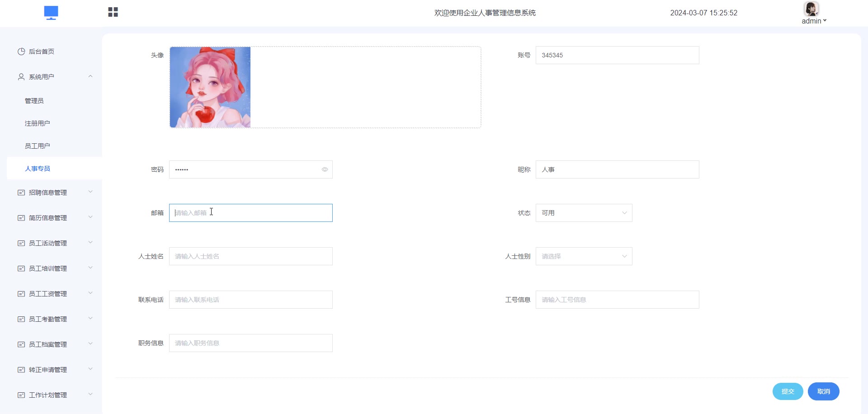This screenshot has width=868, height=414.
Task: Click the 欢迎使用企业人事管理信息系统 title text
Action: tap(485, 13)
